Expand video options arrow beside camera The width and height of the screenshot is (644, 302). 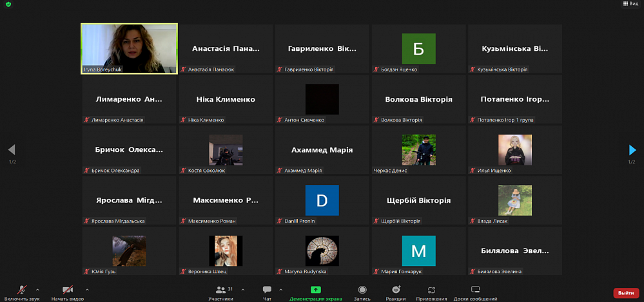(87, 290)
